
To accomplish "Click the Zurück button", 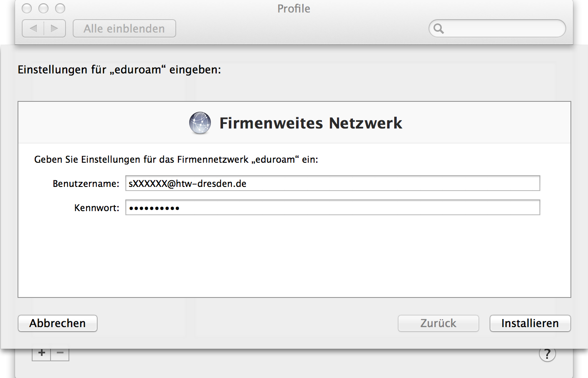I will [438, 323].
